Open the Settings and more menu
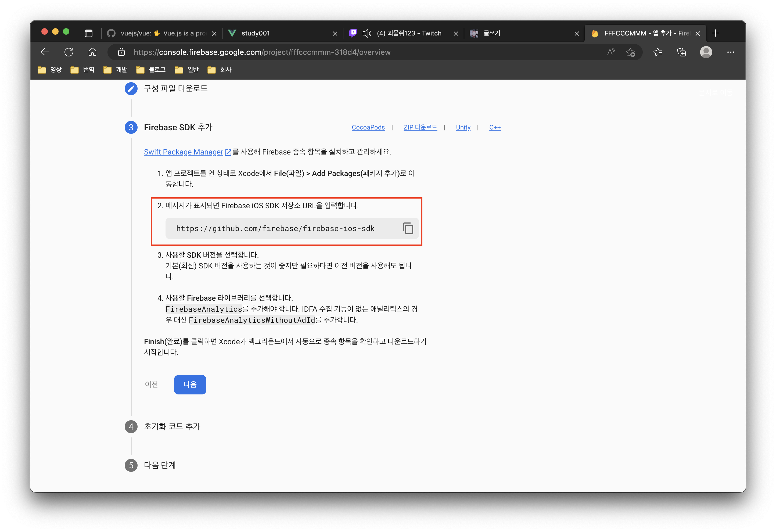This screenshot has width=776, height=532. click(731, 52)
